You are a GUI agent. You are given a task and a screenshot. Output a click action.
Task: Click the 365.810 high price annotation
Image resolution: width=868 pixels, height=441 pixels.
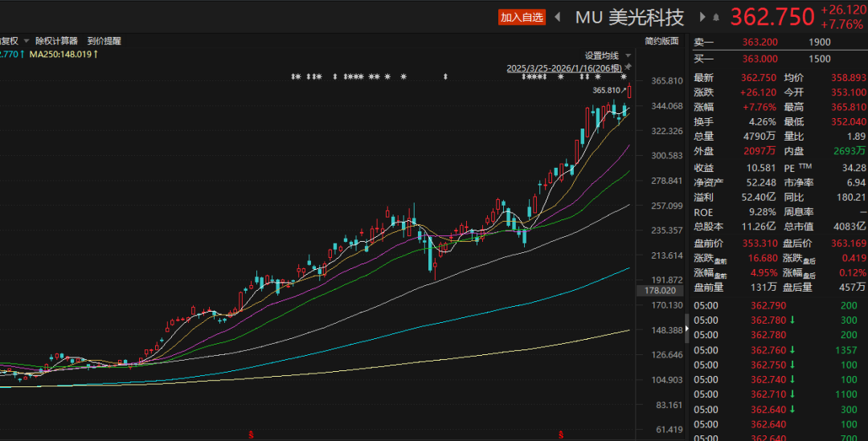607,91
